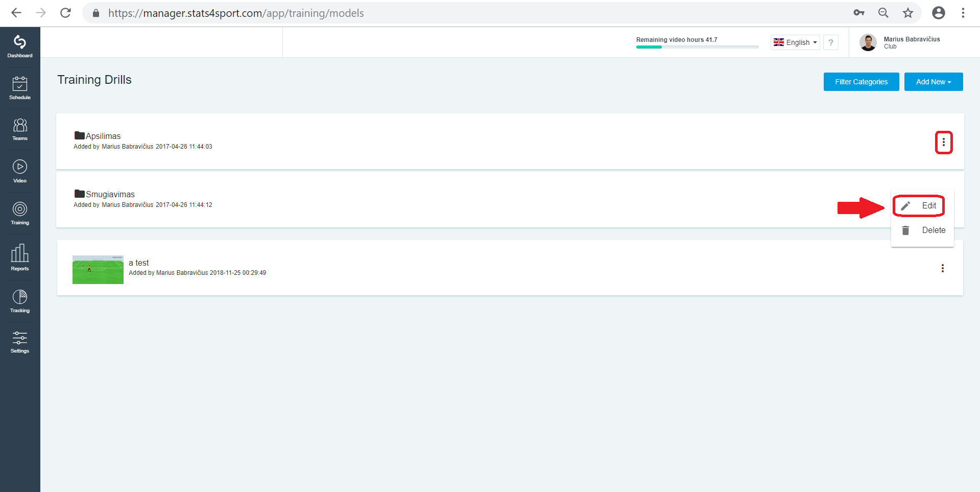This screenshot has width=980, height=492.
Task: Click the help question mark button
Action: pyautogui.click(x=831, y=42)
